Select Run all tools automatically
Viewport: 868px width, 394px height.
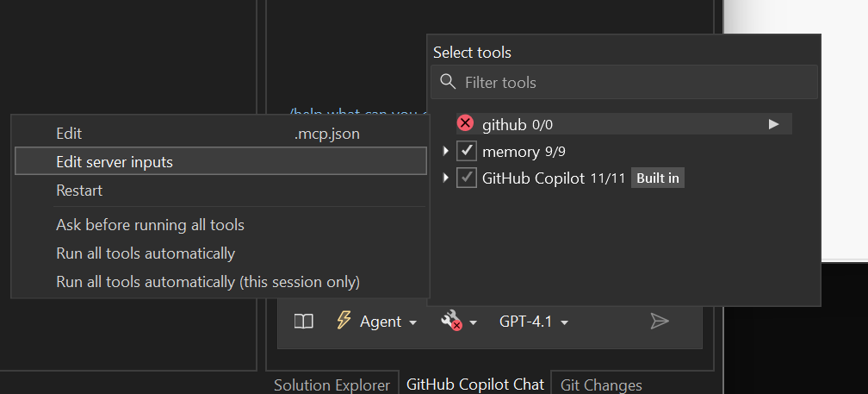[146, 253]
